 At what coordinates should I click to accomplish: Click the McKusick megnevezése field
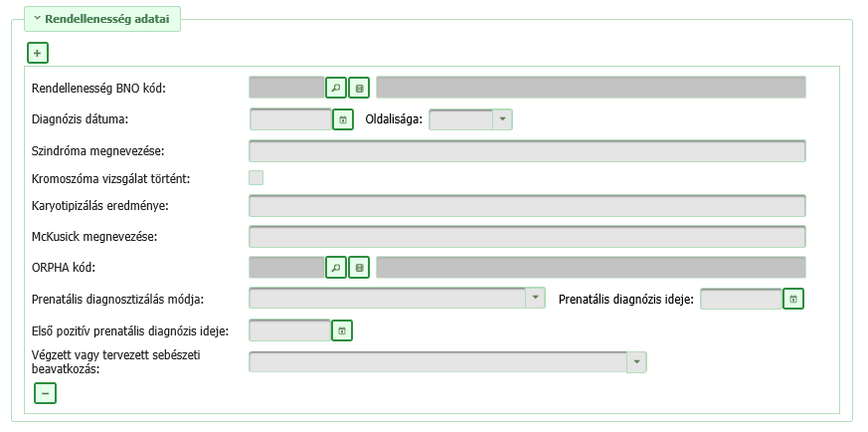pos(527,237)
